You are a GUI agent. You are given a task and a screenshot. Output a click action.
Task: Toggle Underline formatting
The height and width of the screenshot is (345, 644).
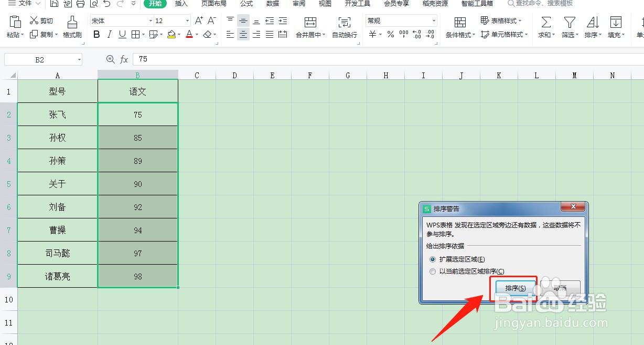pos(122,35)
